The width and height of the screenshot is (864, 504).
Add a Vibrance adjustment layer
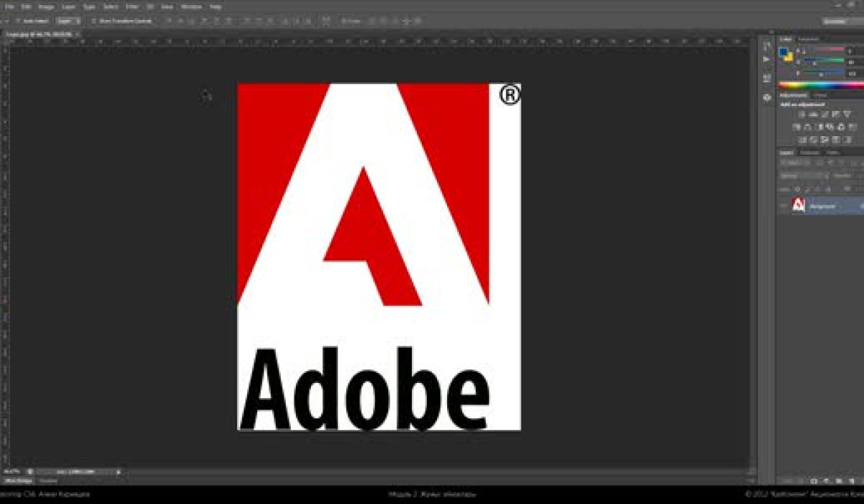click(x=847, y=114)
